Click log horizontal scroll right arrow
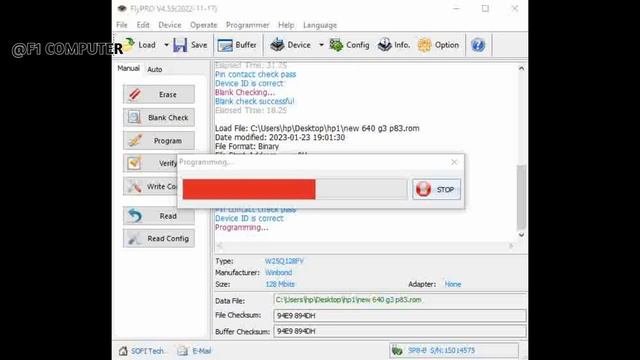Viewport: 640px width, 360px height. click(511, 246)
